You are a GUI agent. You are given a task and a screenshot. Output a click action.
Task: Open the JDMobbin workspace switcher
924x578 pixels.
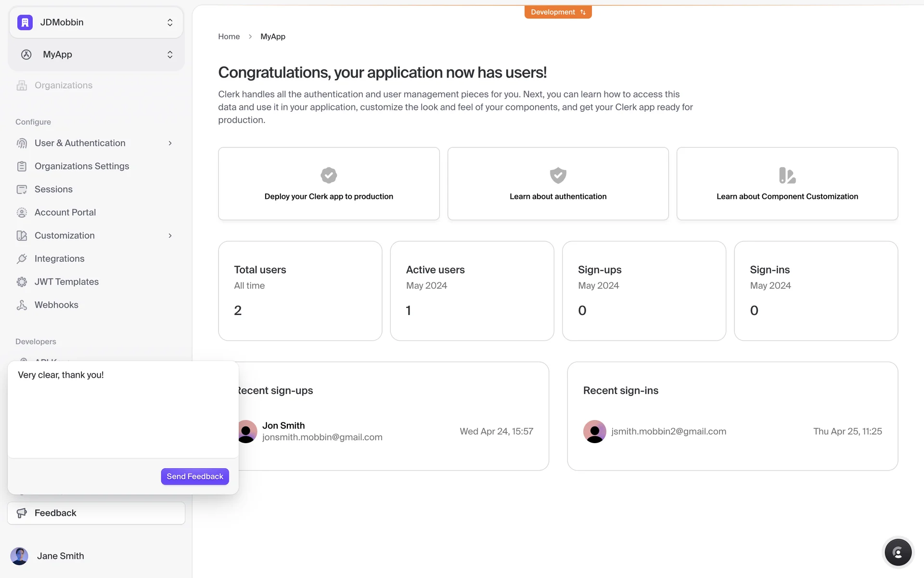click(96, 22)
